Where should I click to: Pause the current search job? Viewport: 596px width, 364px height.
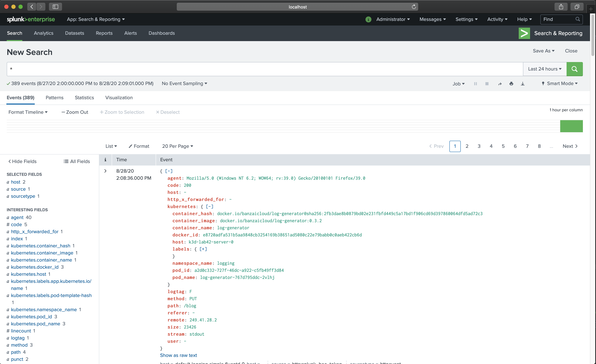475,83
